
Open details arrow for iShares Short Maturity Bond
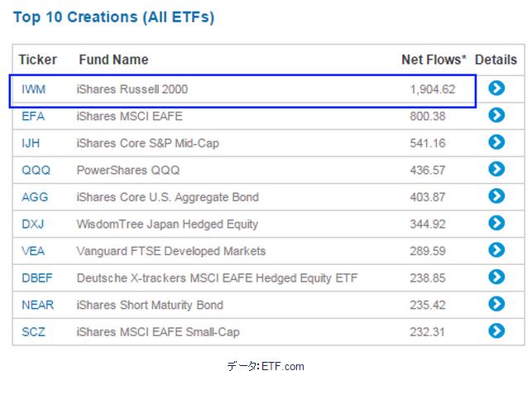click(x=496, y=304)
